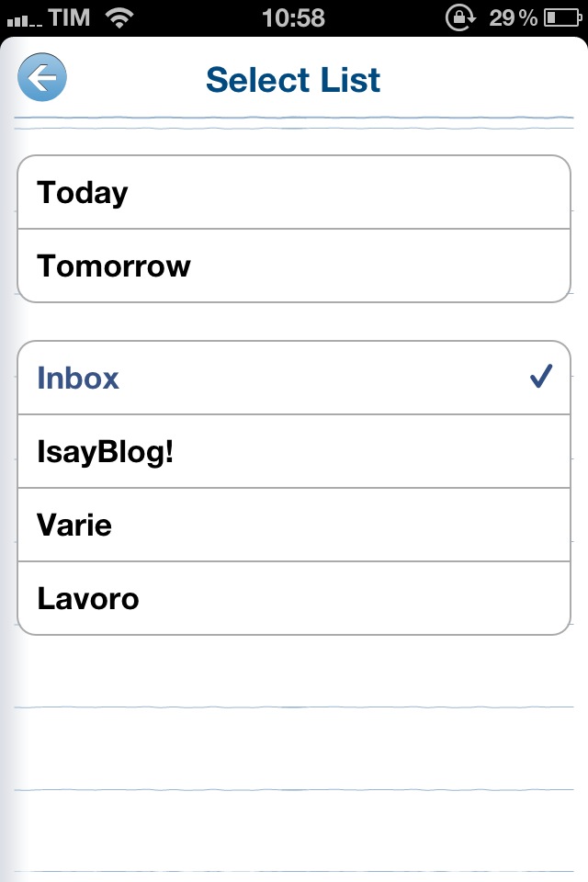Tap the blue back arrow icon
Image resolution: width=588 pixels, height=882 pixels.
[42, 77]
